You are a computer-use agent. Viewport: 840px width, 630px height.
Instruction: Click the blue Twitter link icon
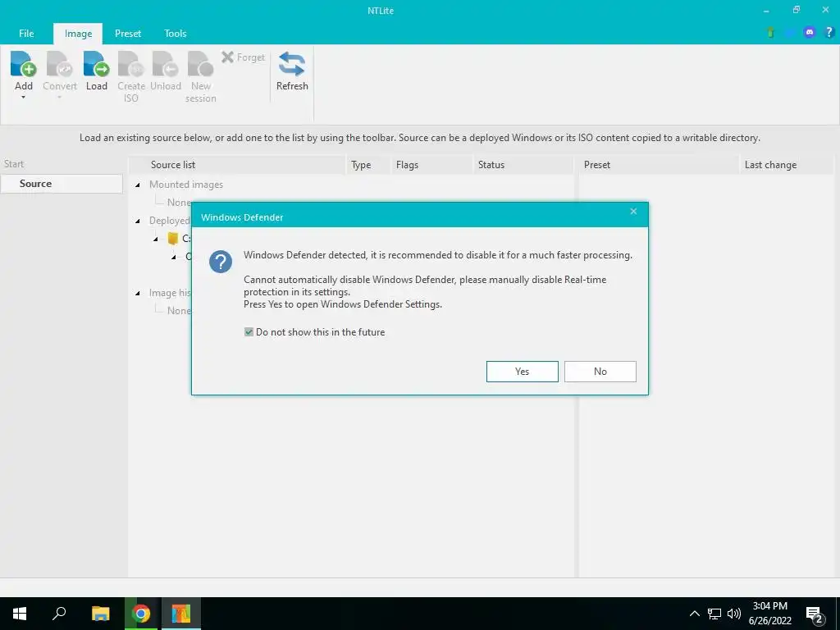[x=790, y=33]
